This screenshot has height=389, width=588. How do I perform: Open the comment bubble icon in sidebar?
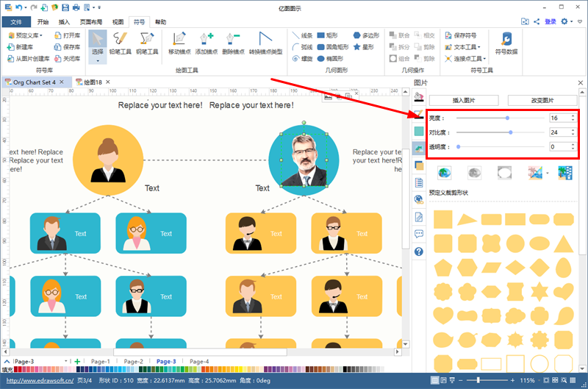[x=419, y=234]
